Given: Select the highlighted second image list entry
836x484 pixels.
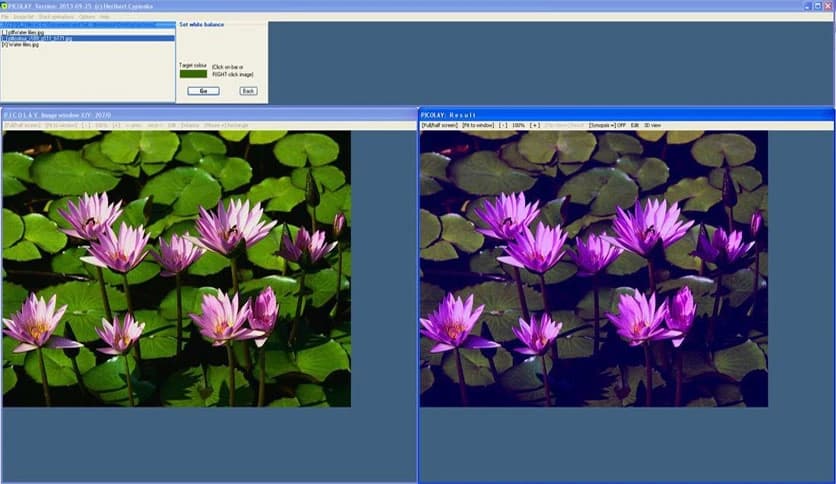Looking at the screenshot, I should click(x=87, y=38).
